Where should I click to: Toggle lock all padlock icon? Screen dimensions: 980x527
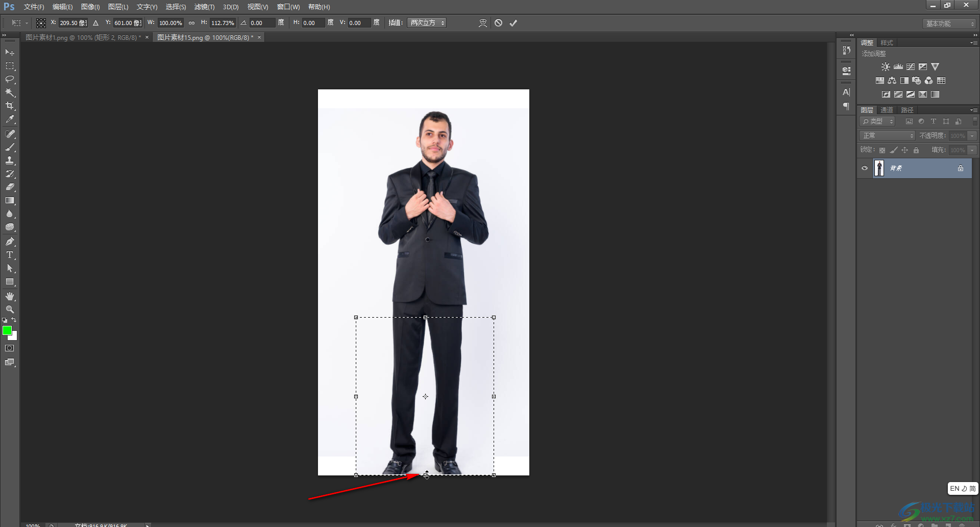click(x=916, y=150)
